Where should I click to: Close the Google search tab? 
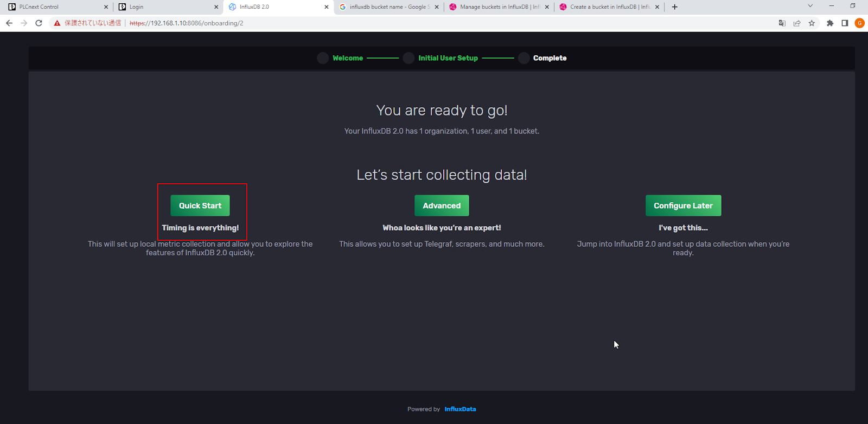tap(437, 7)
